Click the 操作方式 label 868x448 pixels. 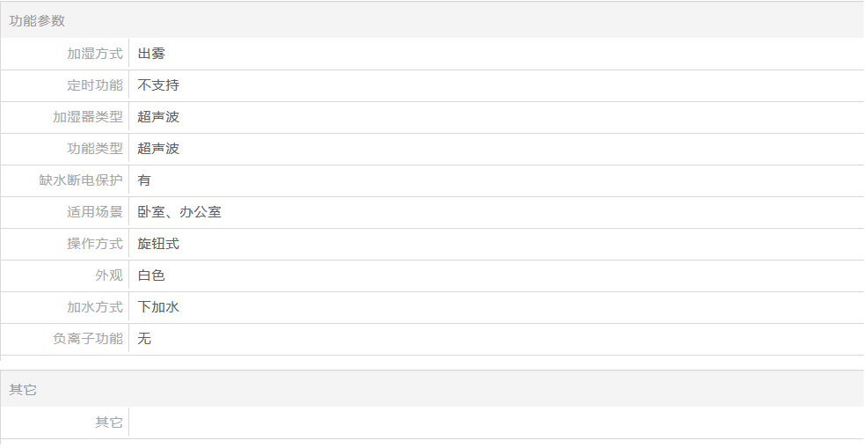tap(95, 244)
